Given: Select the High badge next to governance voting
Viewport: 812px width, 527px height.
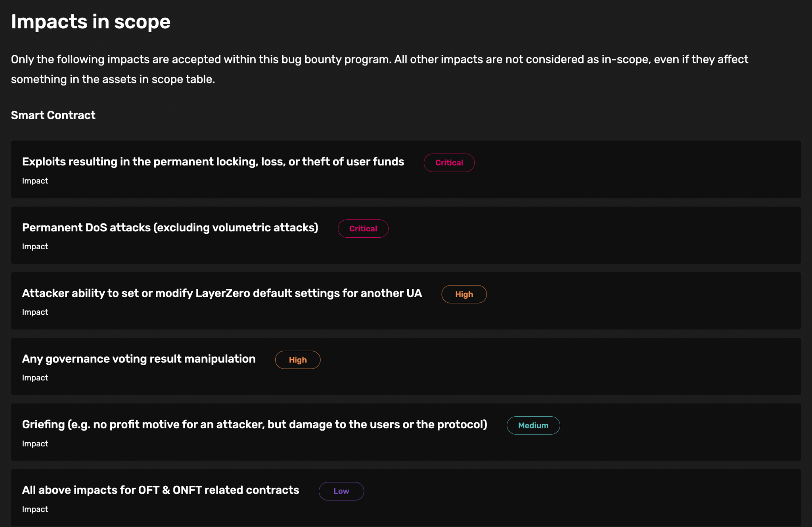Looking at the screenshot, I should coord(298,360).
